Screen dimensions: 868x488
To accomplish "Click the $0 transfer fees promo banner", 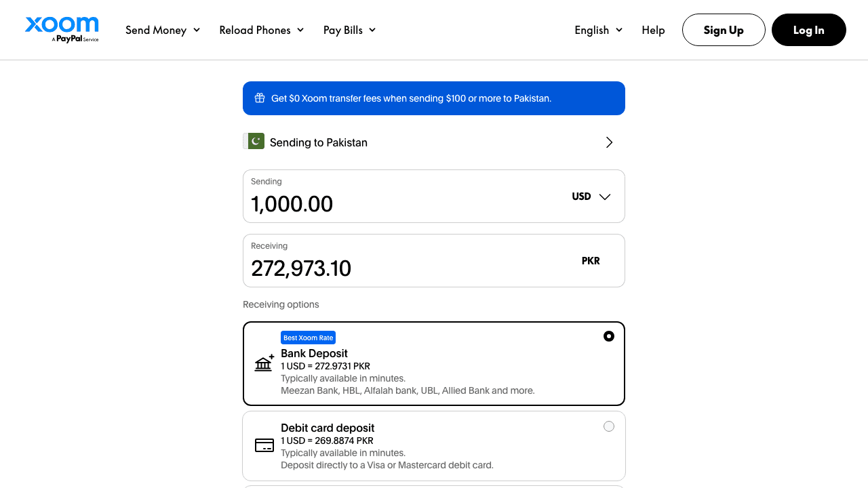I will pyautogui.click(x=434, y=98).
